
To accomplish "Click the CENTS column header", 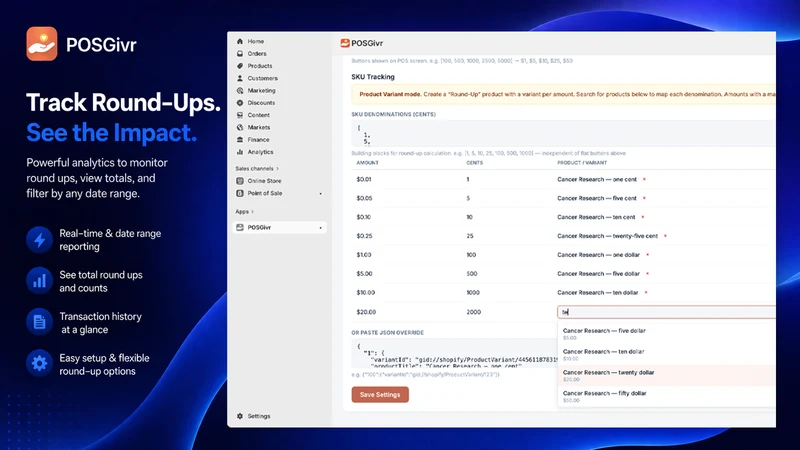I will 474,163.
